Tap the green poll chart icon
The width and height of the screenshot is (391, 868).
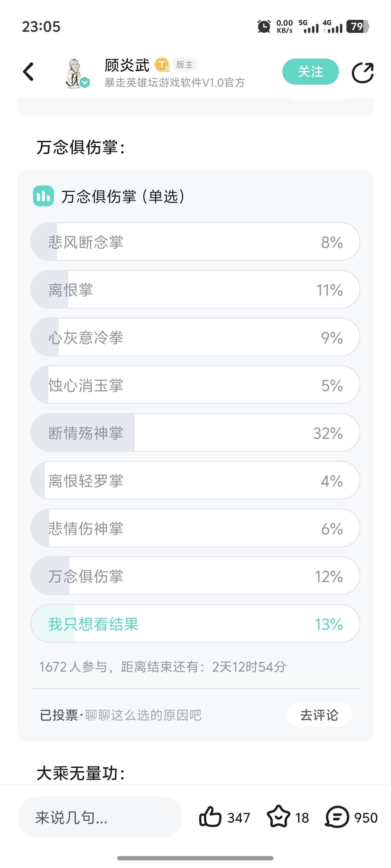click(43, 196)
